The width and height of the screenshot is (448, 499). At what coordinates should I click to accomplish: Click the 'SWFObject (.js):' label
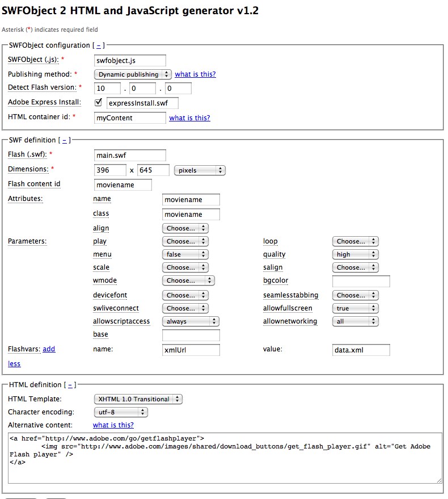(x=33, y=60)
